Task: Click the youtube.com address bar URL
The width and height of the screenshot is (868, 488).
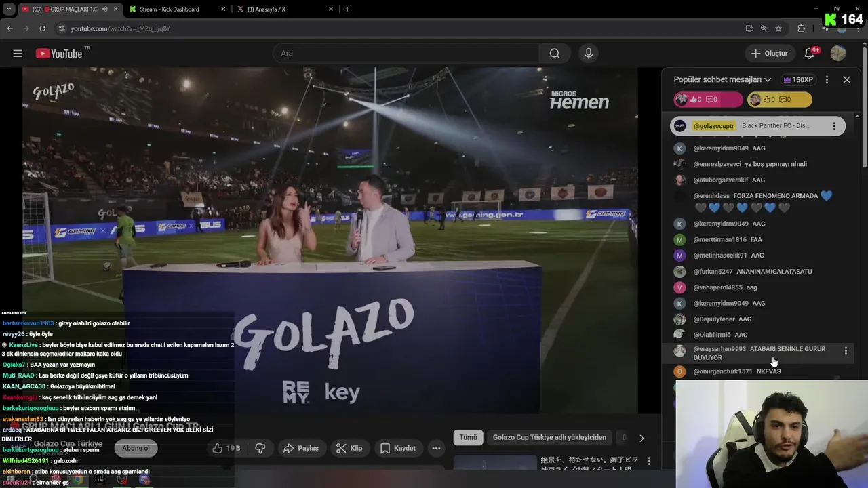Action: tap(121, 28)
